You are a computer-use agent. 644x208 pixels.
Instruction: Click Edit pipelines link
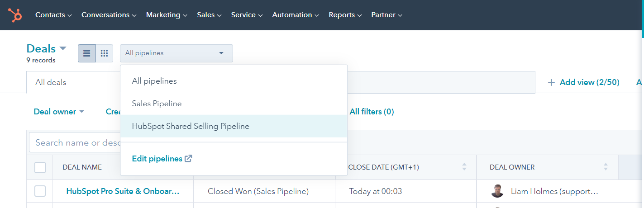pyautogui.click(x=157, y=159)
